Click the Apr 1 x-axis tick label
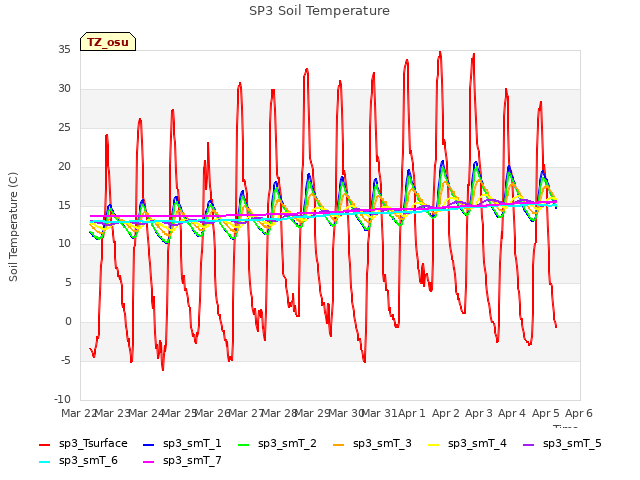640x480 pixels. (412, 413)
